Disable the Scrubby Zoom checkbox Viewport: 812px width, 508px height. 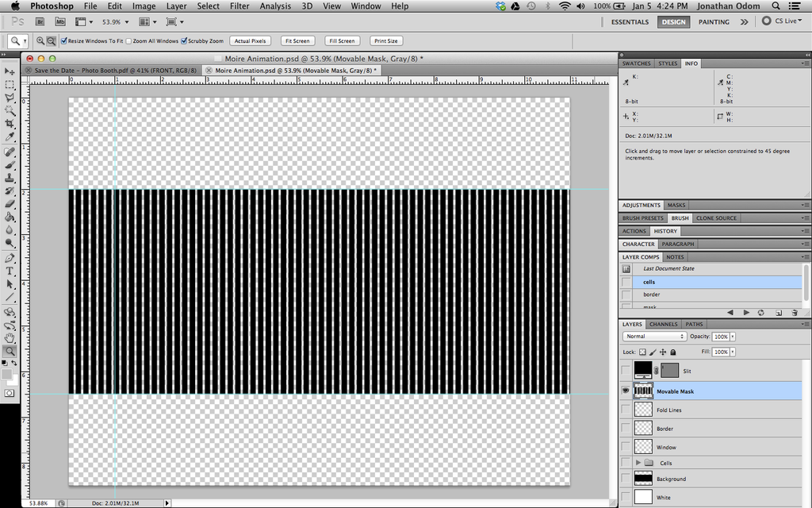(x=185, y=40)
